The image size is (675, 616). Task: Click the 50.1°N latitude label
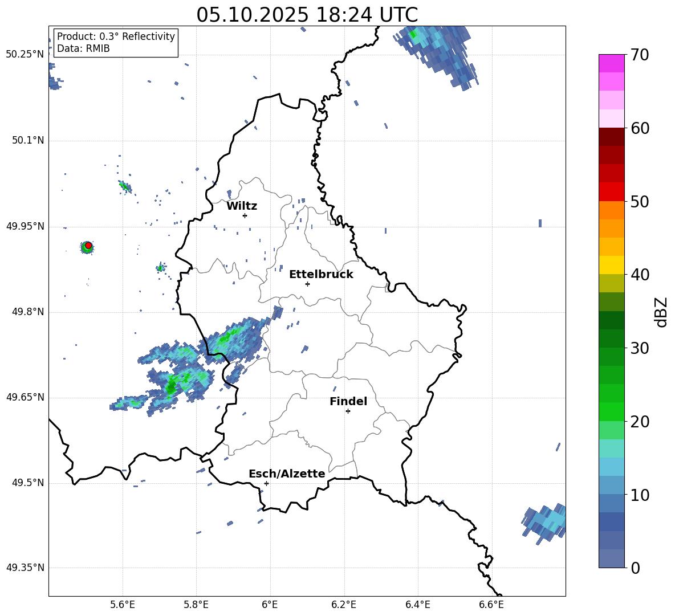[x=28, y=141]
